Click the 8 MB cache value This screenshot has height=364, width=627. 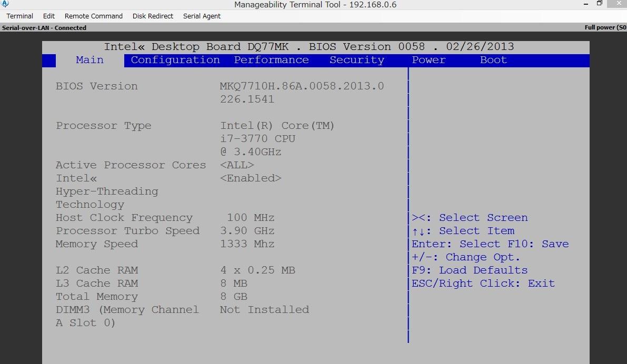click(234, 284)
